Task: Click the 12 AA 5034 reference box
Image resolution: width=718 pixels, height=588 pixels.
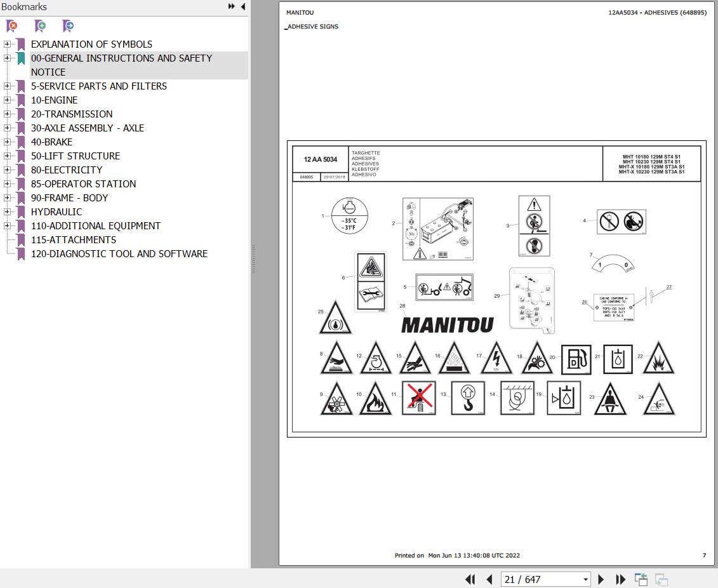Action: coord(320,159)
